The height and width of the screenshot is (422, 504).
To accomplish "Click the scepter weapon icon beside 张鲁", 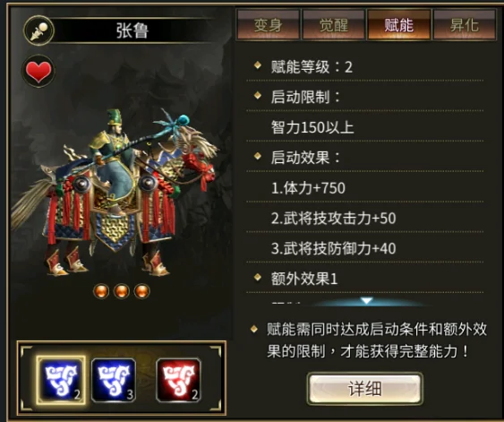I will coord(38,30).
